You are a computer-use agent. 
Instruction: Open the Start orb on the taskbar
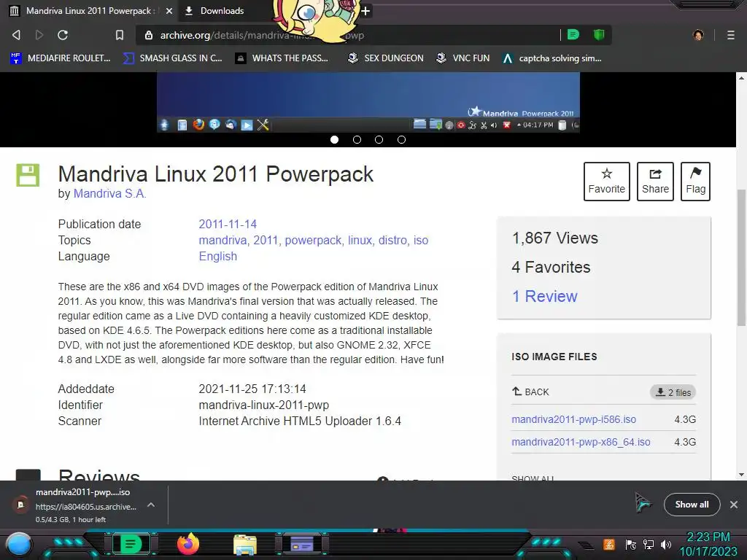coord(19,545)
